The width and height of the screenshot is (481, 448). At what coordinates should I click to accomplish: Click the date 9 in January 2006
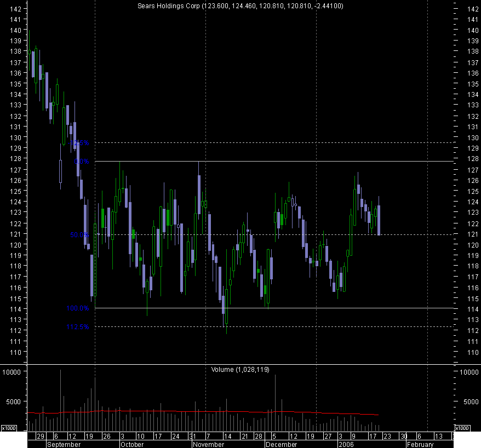(x=354, y=436)
